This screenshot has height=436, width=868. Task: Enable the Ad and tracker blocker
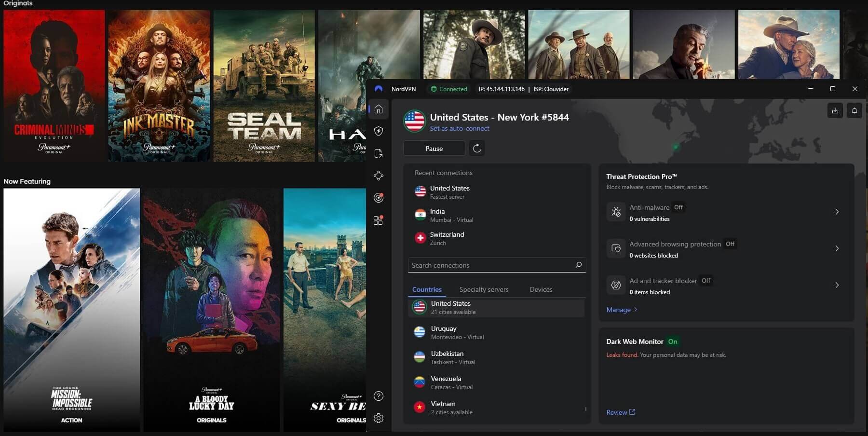point(705,280)
